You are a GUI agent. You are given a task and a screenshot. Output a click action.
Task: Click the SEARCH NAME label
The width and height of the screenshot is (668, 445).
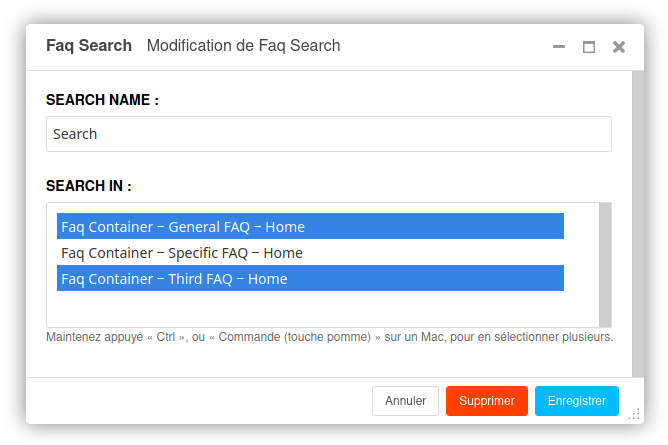point(102,100)
